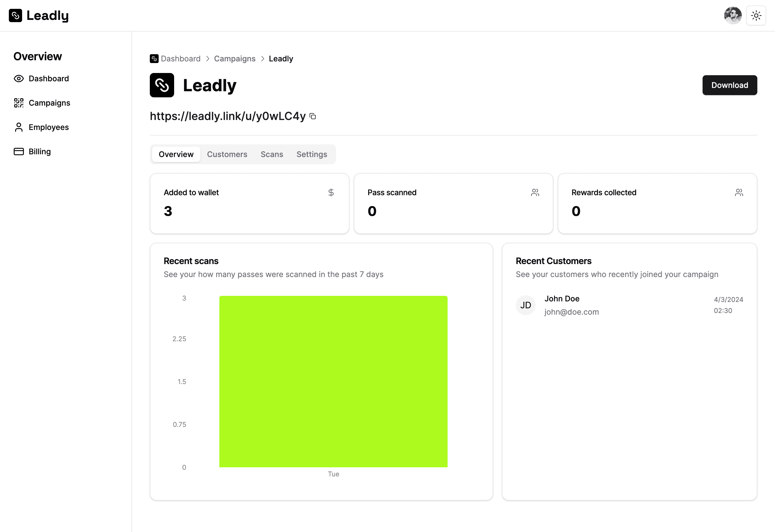Click the Added to wallet dollar icon
The height and width of the screenshot is (532, 775).
330,192
